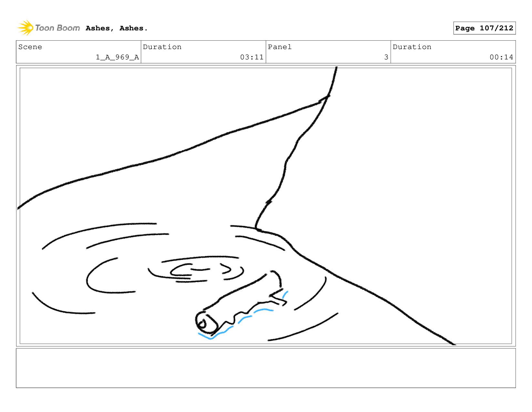Select the scene duration value "03:11"

point(252,57)
